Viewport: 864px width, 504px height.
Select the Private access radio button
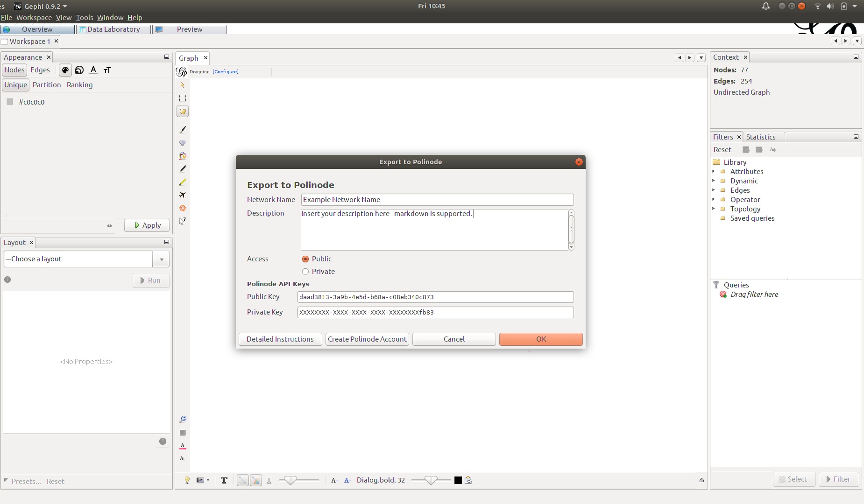tap(305, 272)
